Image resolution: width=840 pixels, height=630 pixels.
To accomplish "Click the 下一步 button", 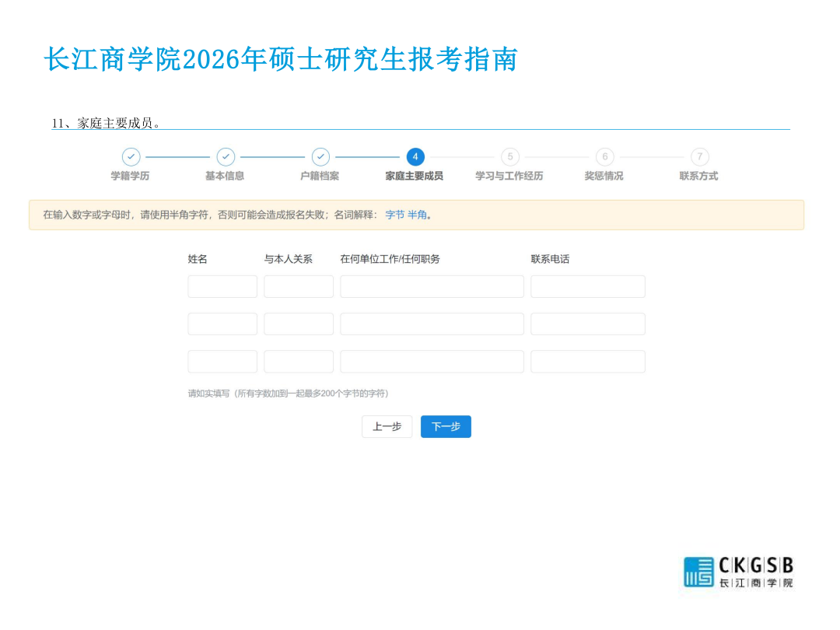I will tap(446, 426).
